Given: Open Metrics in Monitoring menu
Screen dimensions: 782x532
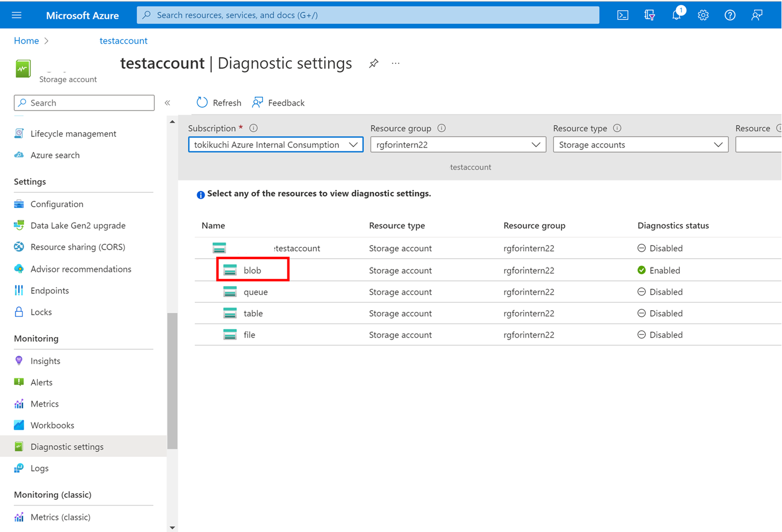Looking at the screenshot, I should [44, 404].
